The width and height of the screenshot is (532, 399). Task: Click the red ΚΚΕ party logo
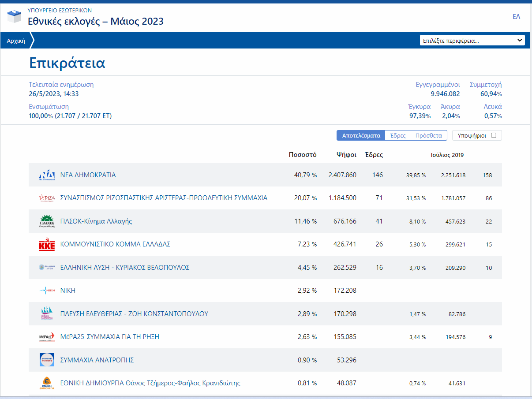[47, 245]
